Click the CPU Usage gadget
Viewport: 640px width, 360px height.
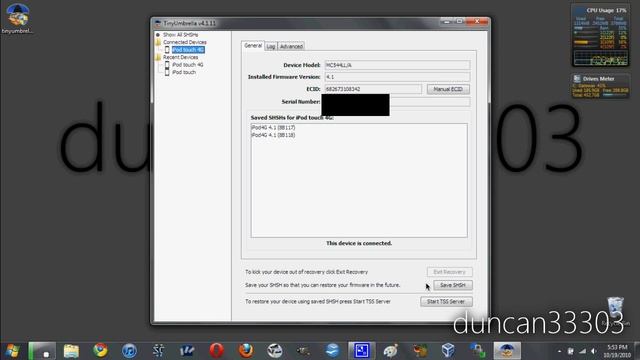tap(600, 36)
